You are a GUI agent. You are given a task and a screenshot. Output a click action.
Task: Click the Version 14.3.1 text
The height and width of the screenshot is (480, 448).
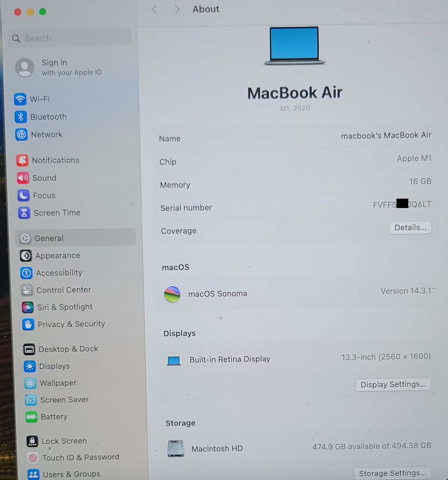point(406,291)
